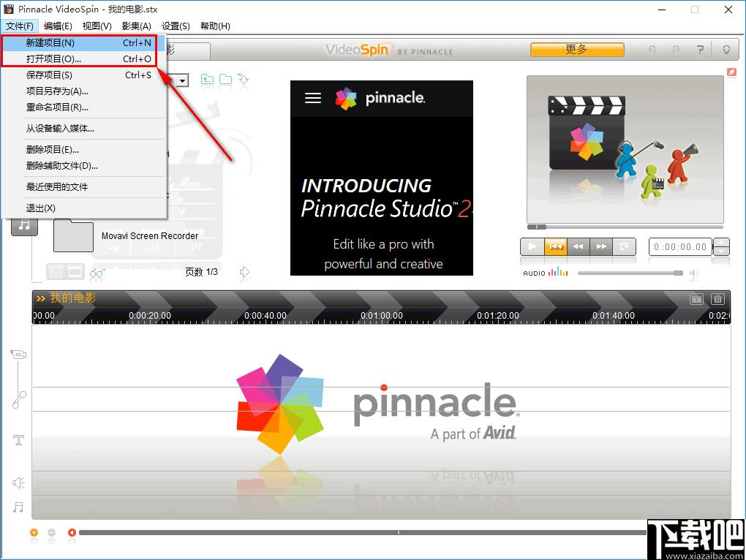Expand the album folder dropdown arrow
The image size is (746, 560).
point(182,81)
